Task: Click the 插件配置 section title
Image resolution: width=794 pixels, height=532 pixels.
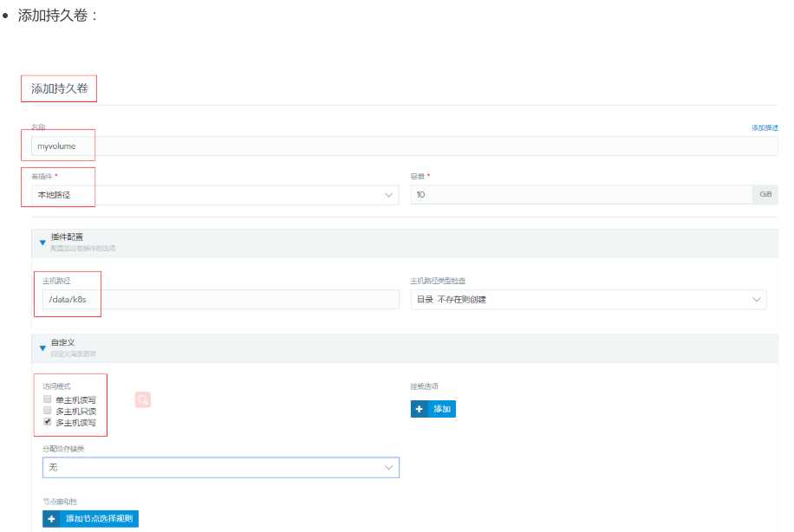Action: tap(67, 237)
